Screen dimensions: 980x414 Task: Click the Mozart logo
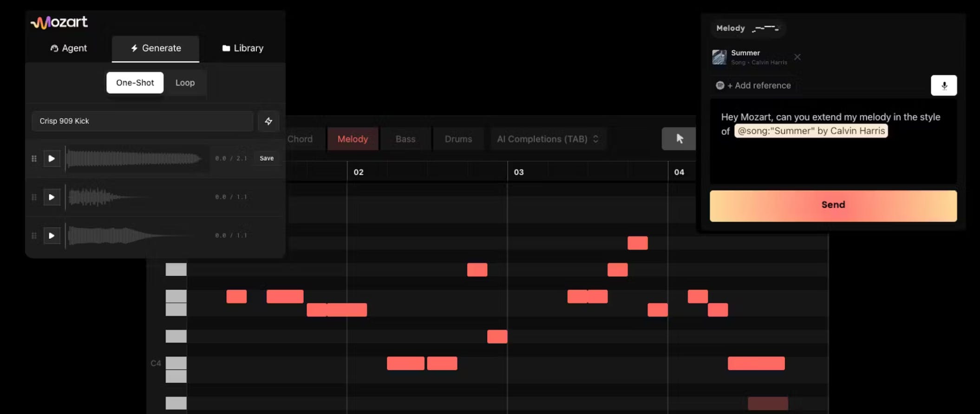click(59, 22)
